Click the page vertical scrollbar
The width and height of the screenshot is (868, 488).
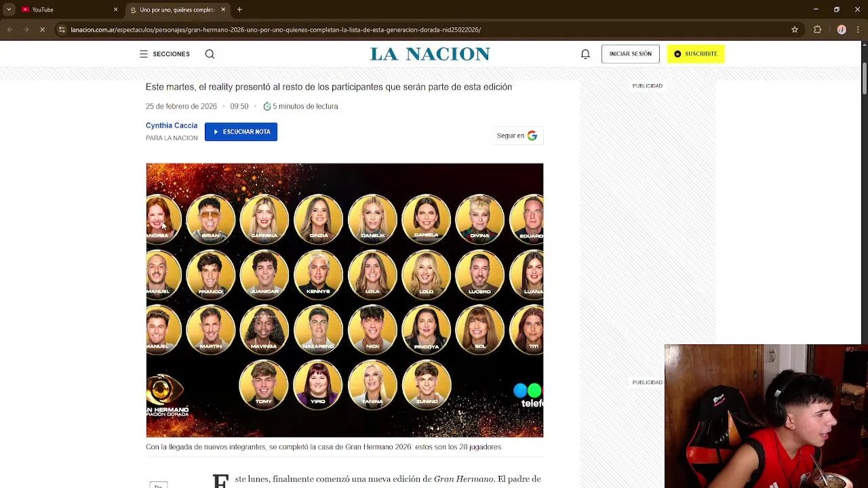pyautogui.click(x=864, y=80)
